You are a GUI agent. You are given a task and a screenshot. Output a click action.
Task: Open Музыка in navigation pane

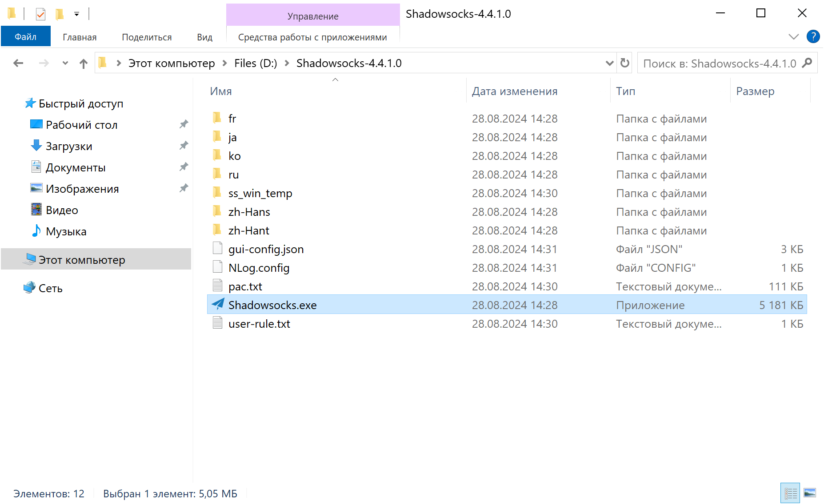tap(66, 231)
